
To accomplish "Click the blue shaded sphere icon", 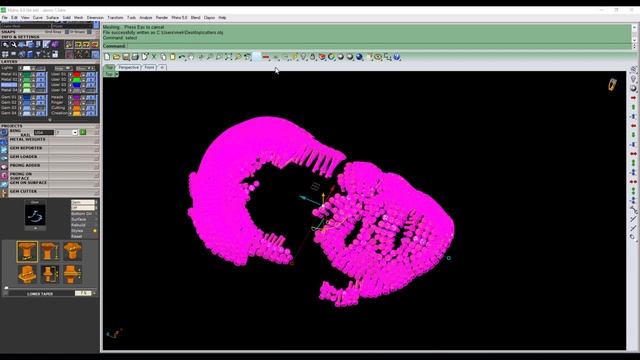I will pos(359,57).
